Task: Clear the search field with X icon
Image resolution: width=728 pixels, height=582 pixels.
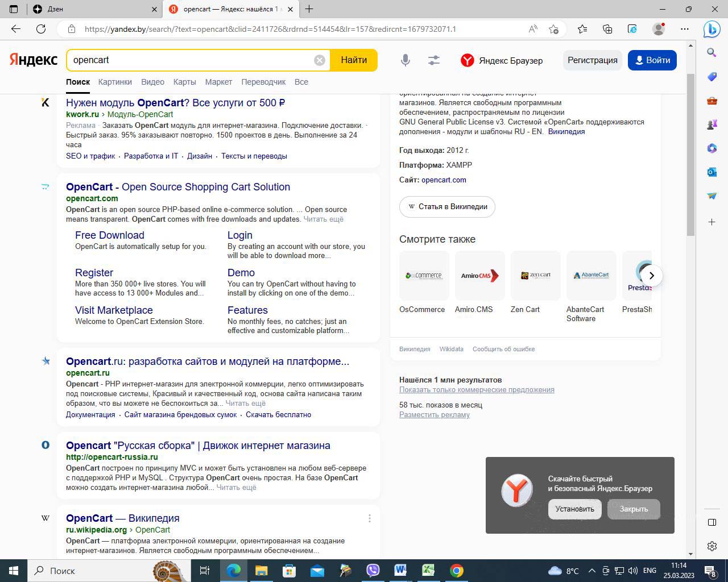Action: click(320, 60)
